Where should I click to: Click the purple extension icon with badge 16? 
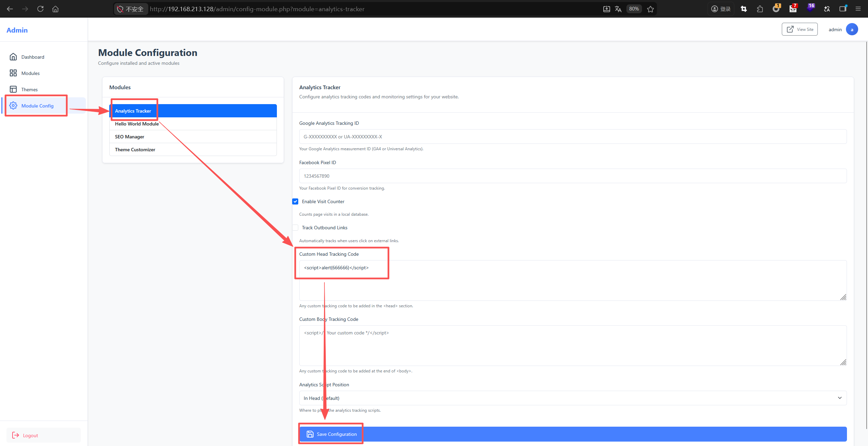pyautogui.click(x=810, y=8)
